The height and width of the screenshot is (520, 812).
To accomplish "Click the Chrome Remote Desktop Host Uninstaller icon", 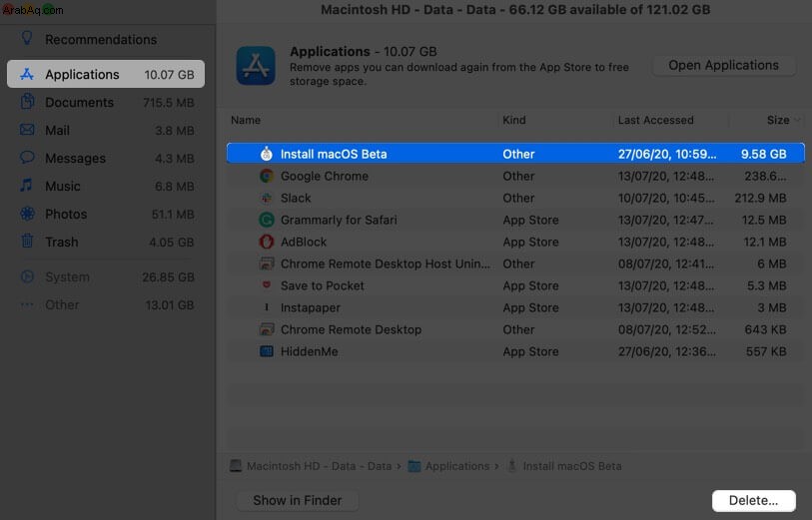I will 267,263.
